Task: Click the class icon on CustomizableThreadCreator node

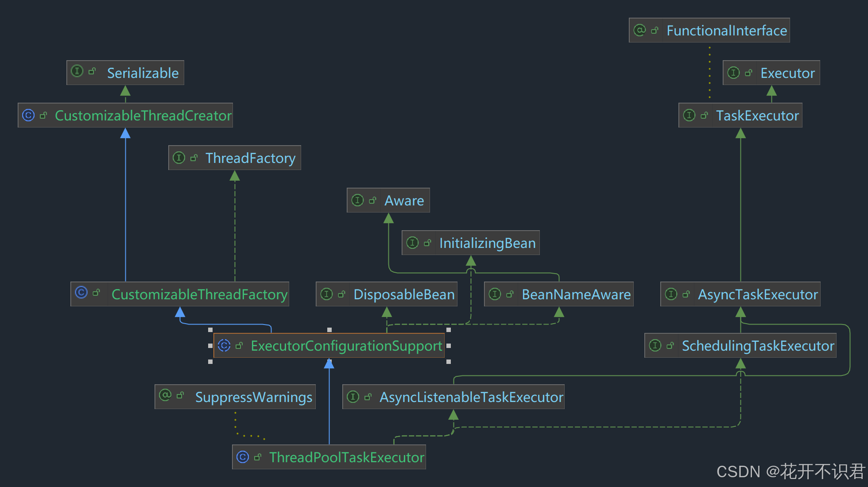Action: point(28,115)
